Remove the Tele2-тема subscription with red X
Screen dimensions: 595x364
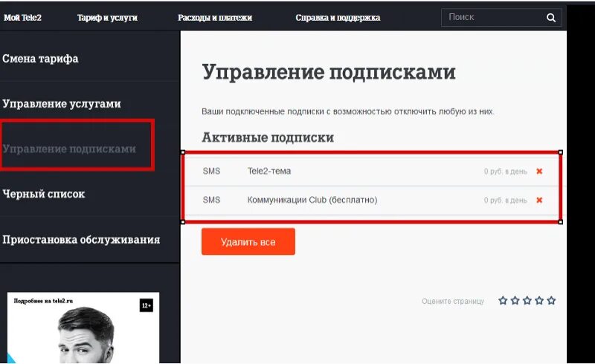539,172
